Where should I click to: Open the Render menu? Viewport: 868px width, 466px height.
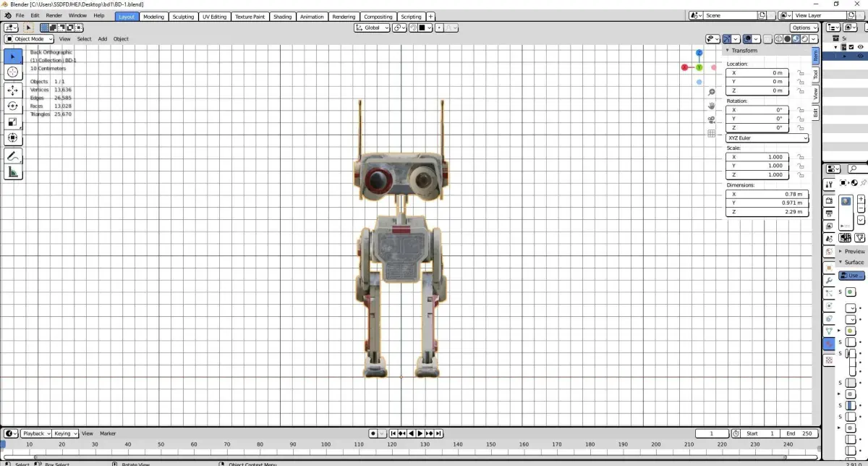click(54, 16)
